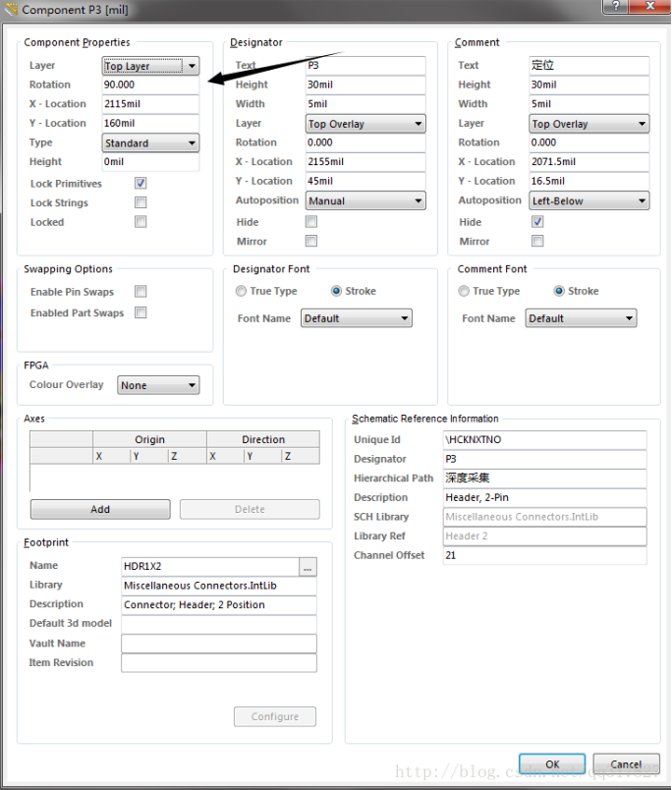The height and width of the screenshot is (790, 672).
Task: Enable Pin Swaps checkbox
Action: [140, 292]
